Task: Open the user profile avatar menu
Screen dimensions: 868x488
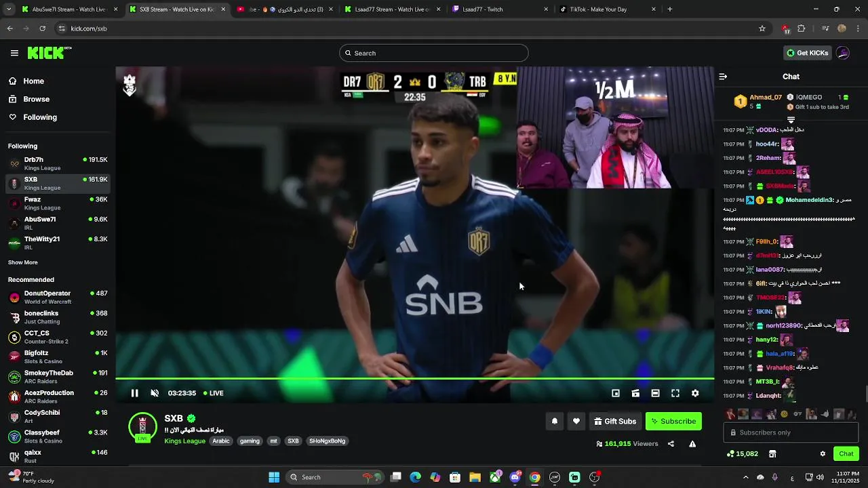Action: [843, 53]
